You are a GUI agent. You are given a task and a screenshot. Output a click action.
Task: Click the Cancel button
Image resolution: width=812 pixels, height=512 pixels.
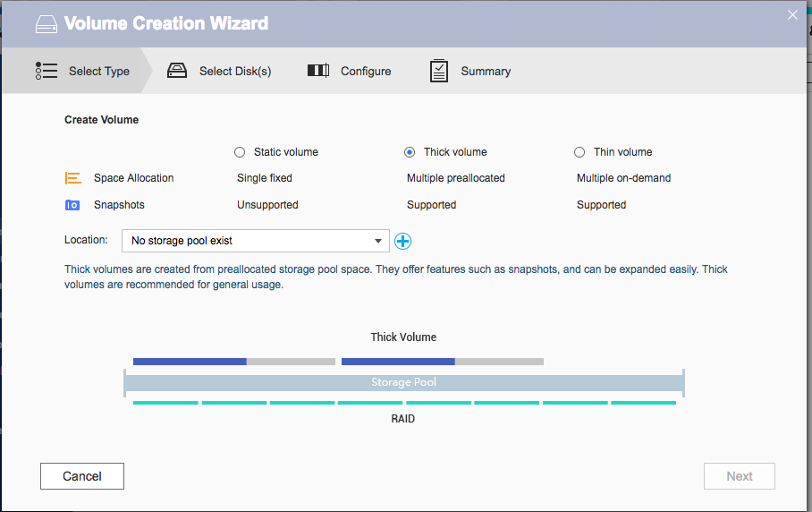(x=82, y=476)
